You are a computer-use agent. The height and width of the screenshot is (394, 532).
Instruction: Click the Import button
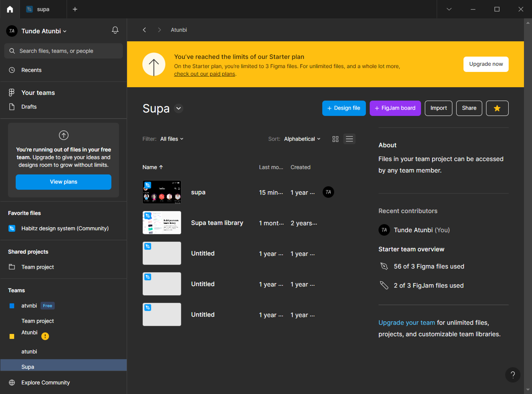[x=438, y=108]
